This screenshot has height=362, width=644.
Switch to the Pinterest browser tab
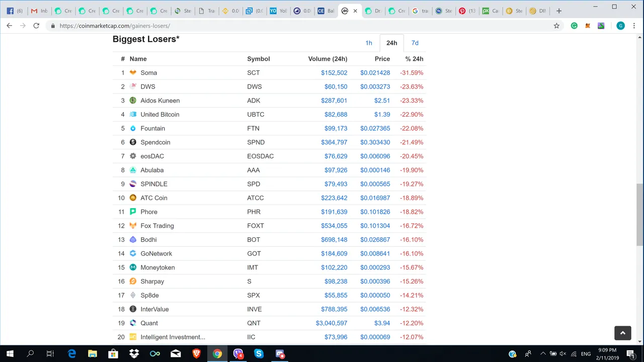coord(466,11)
